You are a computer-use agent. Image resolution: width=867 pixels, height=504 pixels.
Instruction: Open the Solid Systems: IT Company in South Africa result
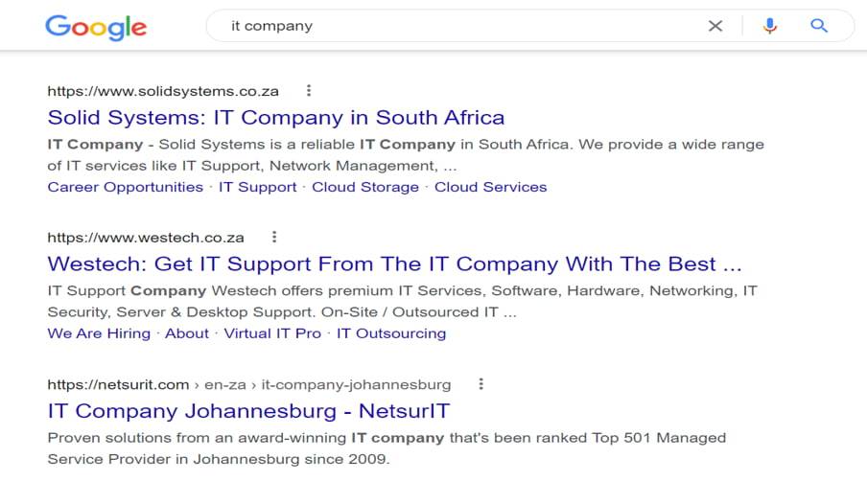click(x=276, y=118)
